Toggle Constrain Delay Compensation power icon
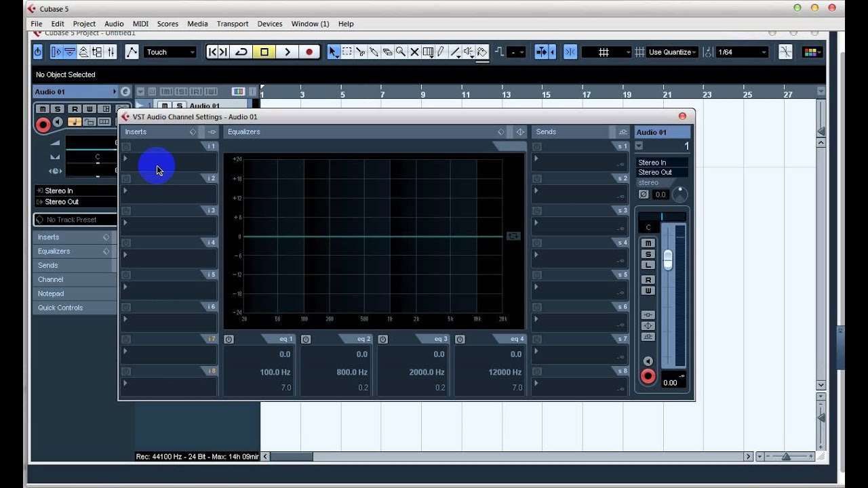The image size is (868, 488). coord(37,52)
